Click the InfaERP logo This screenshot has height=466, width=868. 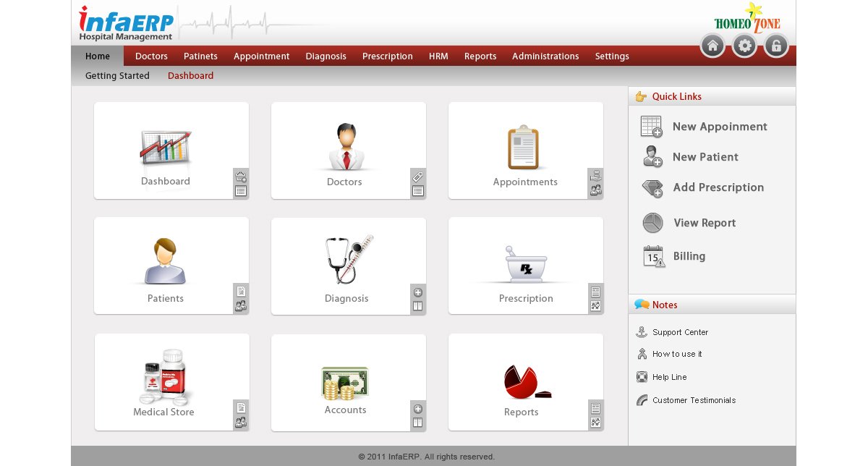click(x=125, y=22)
